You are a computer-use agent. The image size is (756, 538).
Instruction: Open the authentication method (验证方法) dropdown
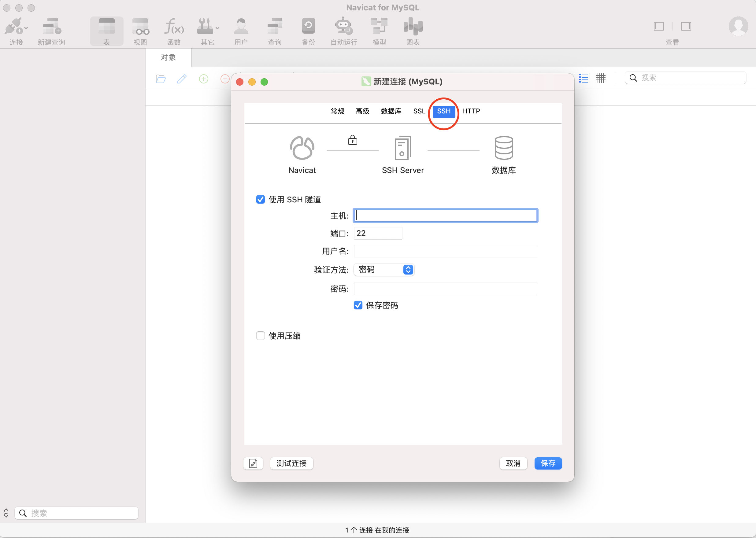[x=384, y=270]
